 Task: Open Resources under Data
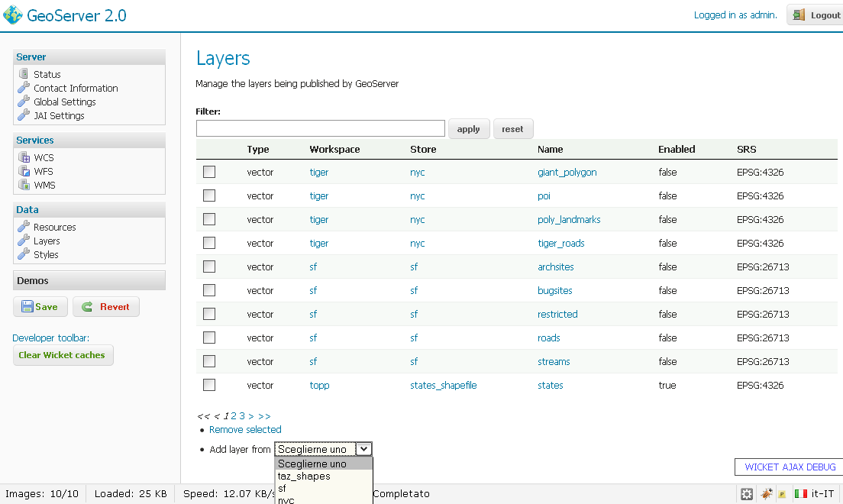[55, 227]
